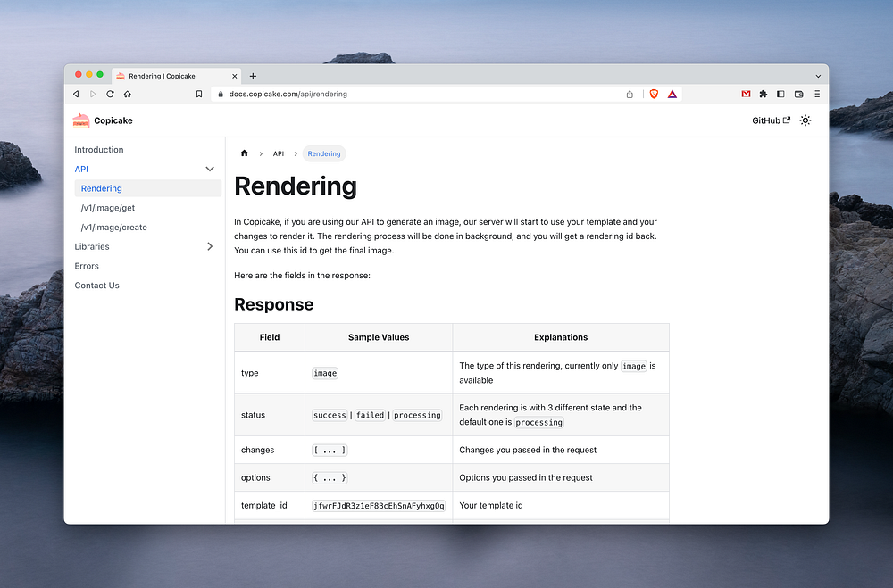Click the Copicake site title
The image size is (893, 588).
click(x=113, y=120)
